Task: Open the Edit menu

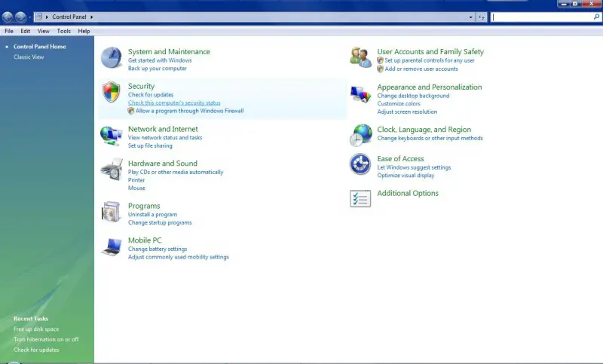Action: [26, 31]
